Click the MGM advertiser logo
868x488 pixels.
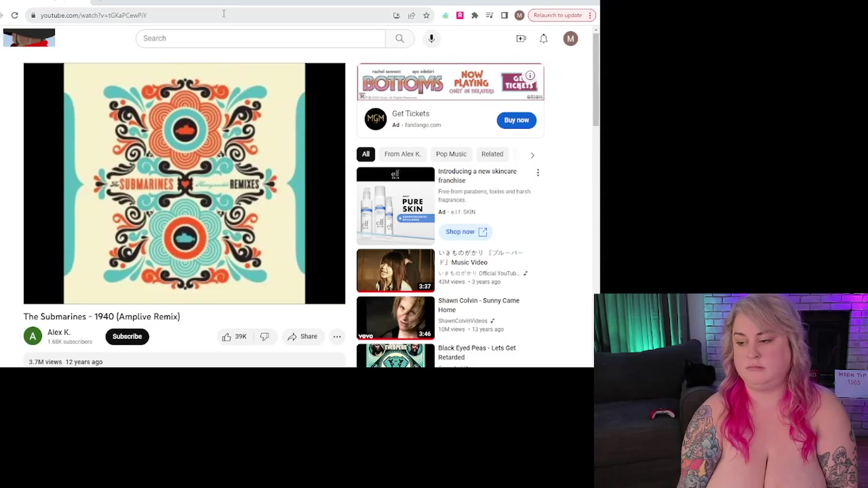[x=376, y=119]
